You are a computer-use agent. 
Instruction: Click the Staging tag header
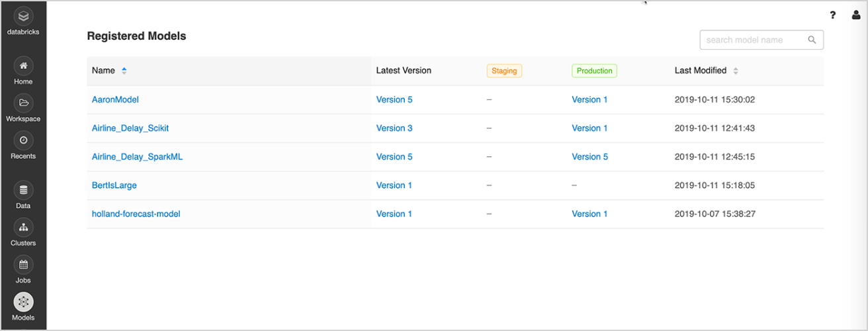[504, 71]
